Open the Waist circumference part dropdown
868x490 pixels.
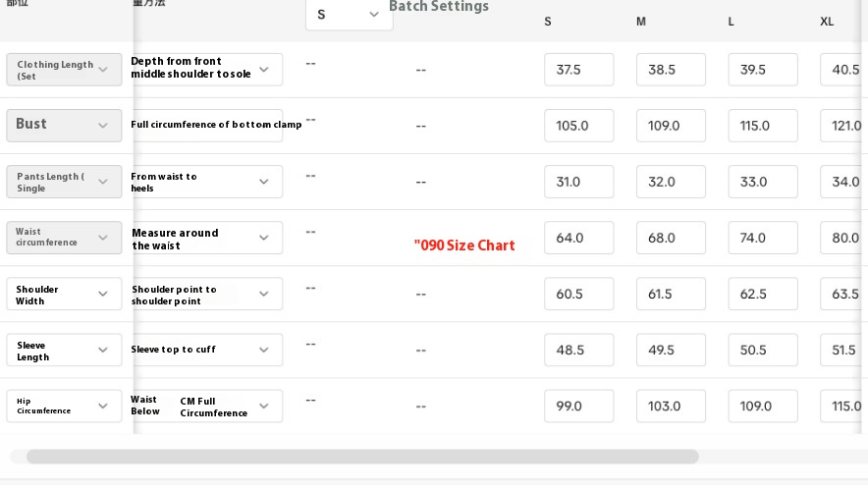pyautogui.click(x=64, y=238)
